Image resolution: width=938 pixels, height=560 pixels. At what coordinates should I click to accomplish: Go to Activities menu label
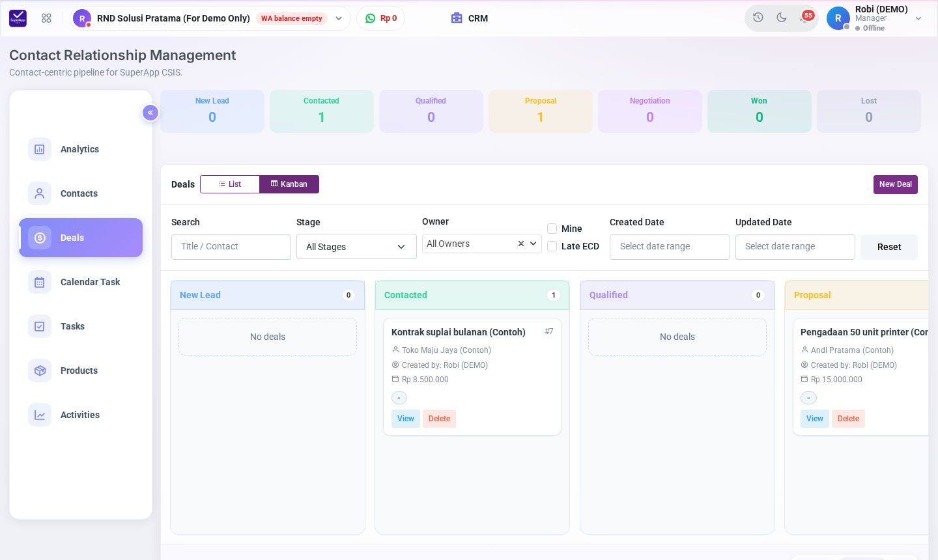pyautogui.click(x=80, y=415)
